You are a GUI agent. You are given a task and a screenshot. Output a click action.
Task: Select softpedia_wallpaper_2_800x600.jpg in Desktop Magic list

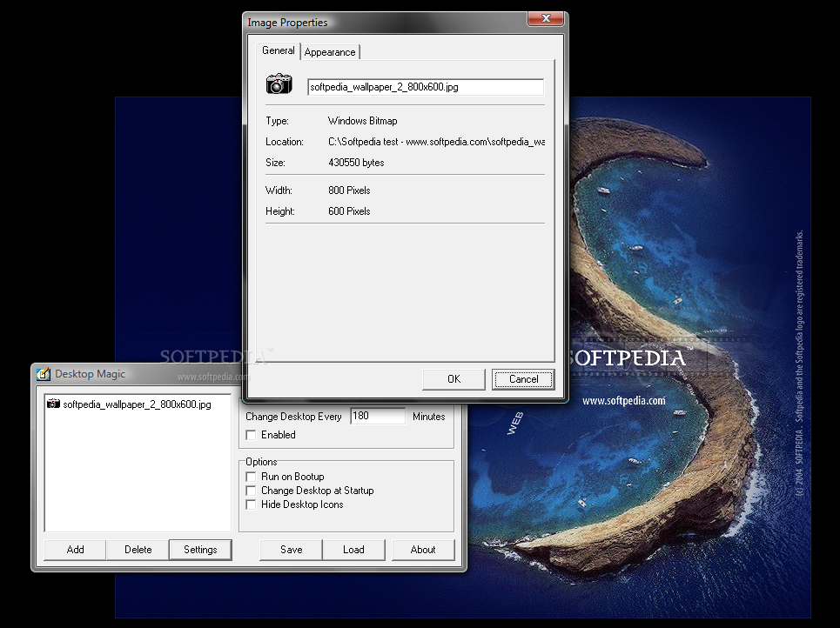click(x=137, y=404)
